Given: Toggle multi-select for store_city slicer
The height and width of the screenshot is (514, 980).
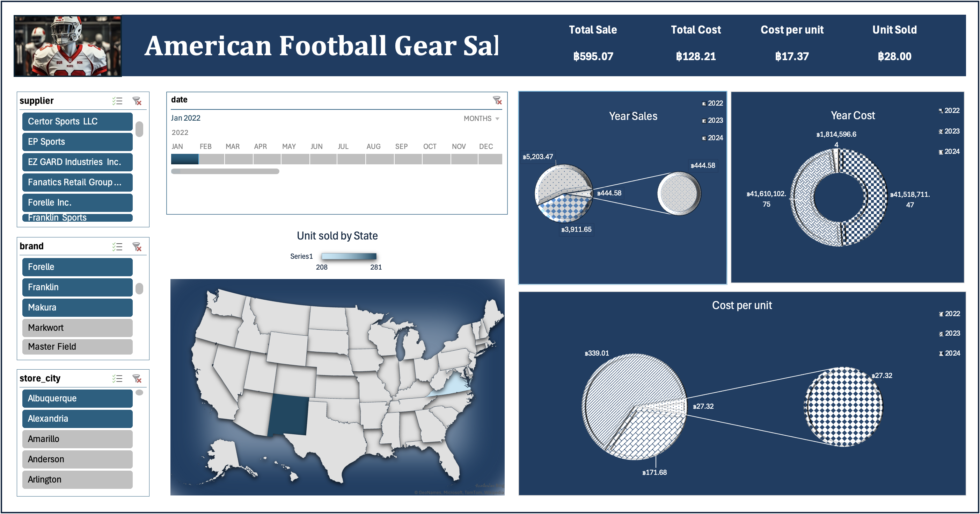Looking at the screenshot, I should (x=117, y=378).
